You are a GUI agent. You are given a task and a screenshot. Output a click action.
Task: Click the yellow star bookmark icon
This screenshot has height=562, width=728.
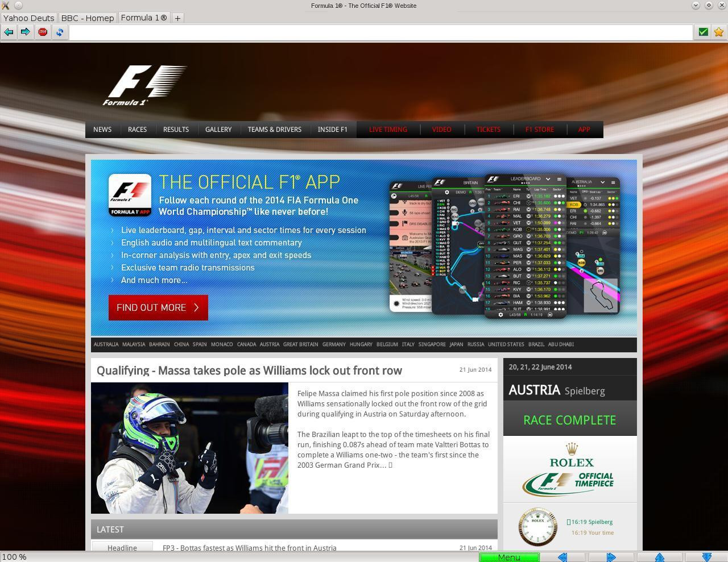(x=719, y=32)
